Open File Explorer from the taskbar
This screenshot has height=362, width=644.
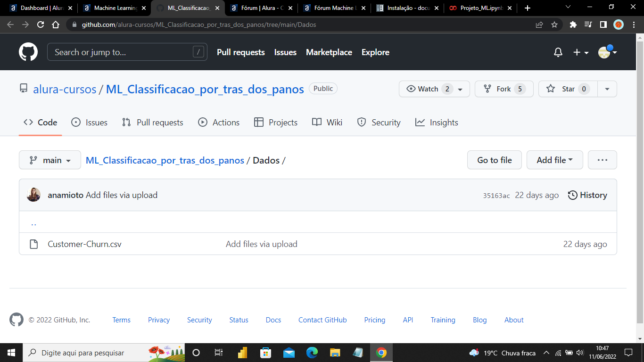pos(335,353)
